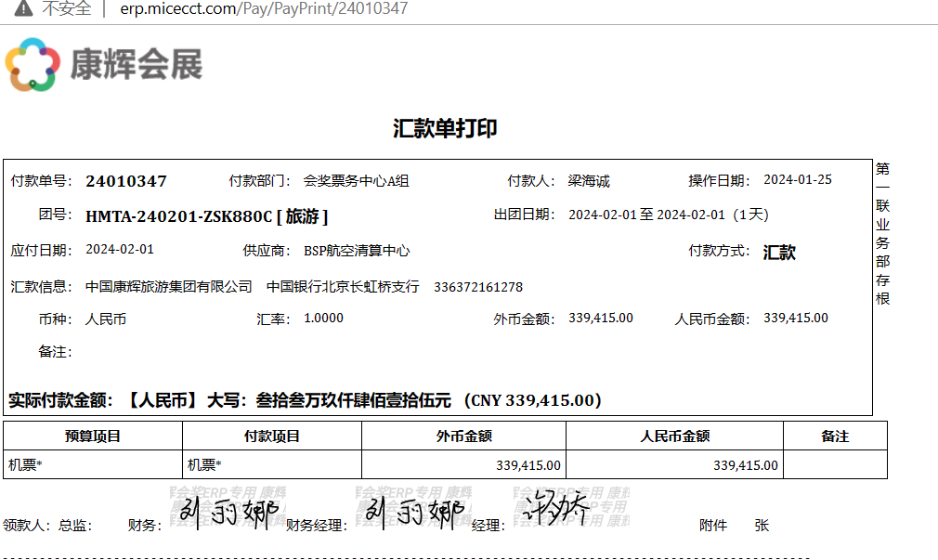Click the 预算项目 table column header

pos(93,436)
